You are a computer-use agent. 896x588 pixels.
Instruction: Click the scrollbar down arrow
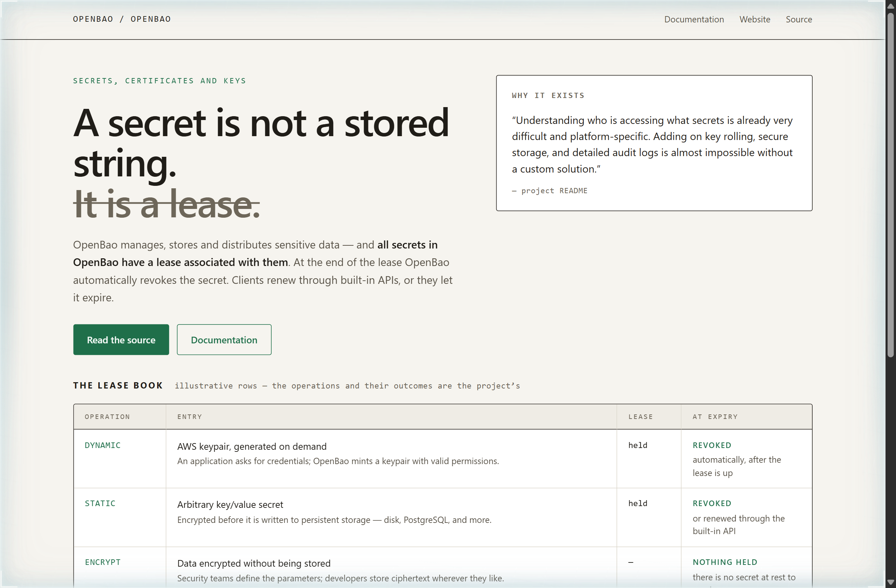click(890, 582)
